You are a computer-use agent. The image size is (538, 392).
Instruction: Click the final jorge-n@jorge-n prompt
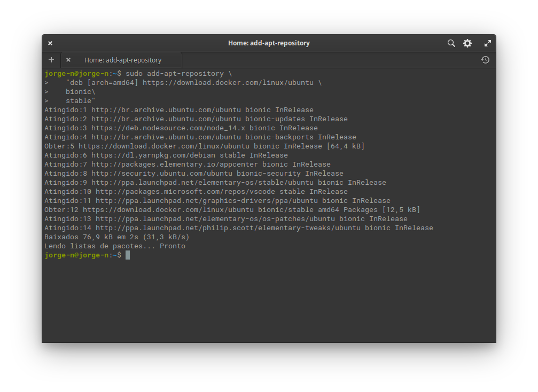[x=83, y=255]
